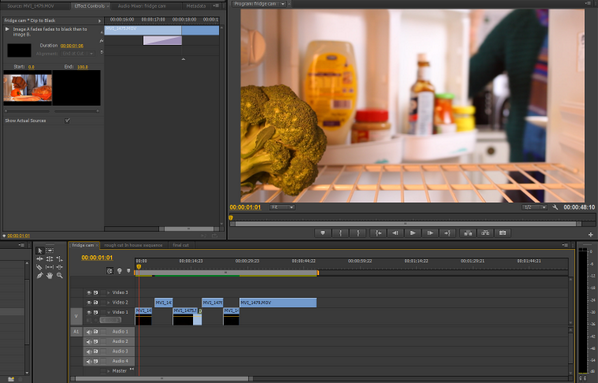Go to In point in Program monitor

[x=378, y=233]
